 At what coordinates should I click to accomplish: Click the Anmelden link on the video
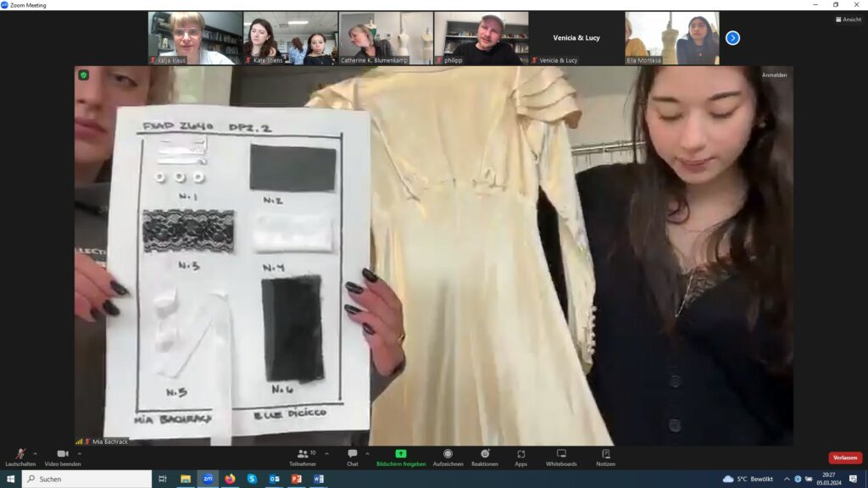pos(774,75)
